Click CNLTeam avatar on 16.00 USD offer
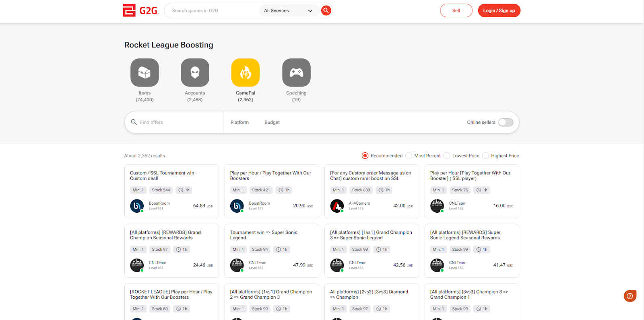Viewport: 644px width, 320px height. [x=437, y=206]
